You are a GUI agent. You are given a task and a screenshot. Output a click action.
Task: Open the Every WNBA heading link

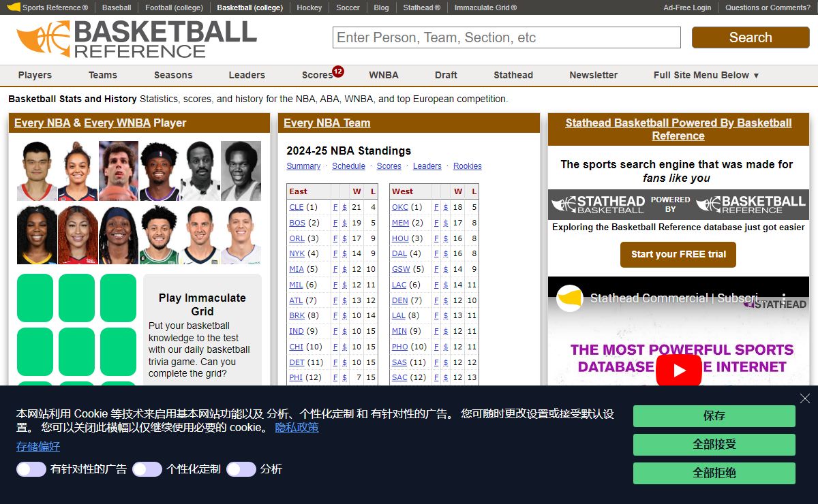click(117, 123)
